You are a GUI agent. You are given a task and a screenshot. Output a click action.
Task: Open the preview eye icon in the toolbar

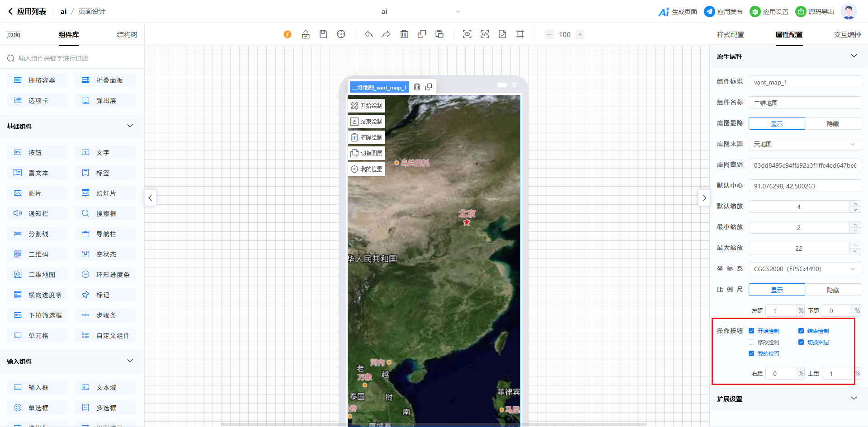click(467, 34)
